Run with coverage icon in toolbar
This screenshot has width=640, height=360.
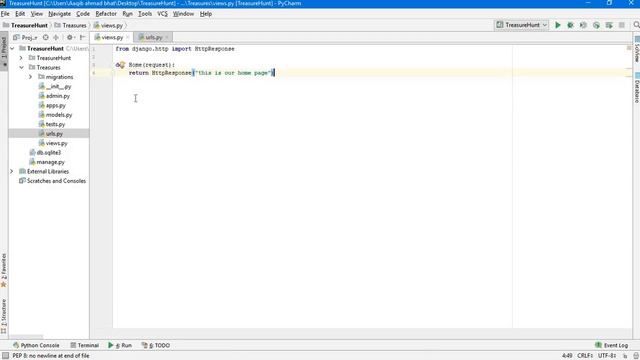tap(583, 25)
